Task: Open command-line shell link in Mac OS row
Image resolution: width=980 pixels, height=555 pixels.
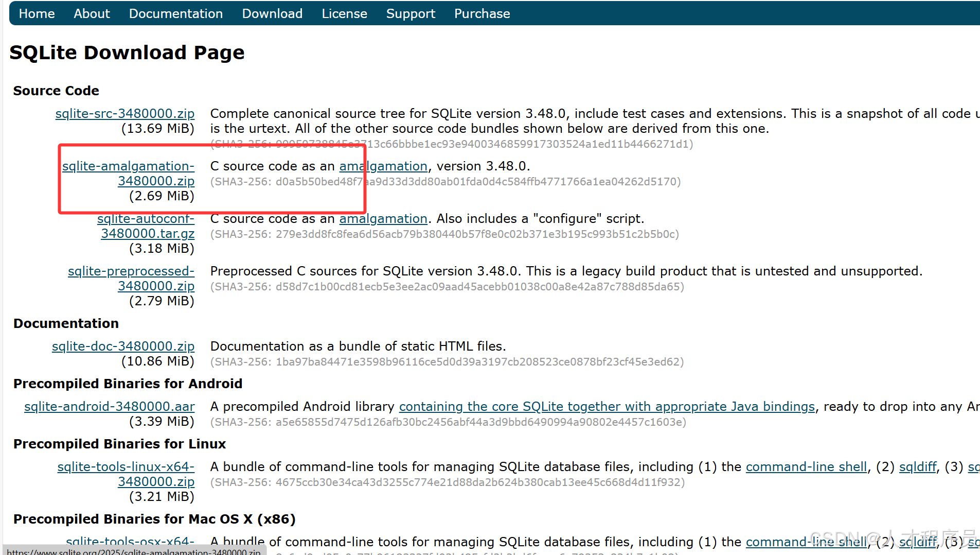Action: 806,542
